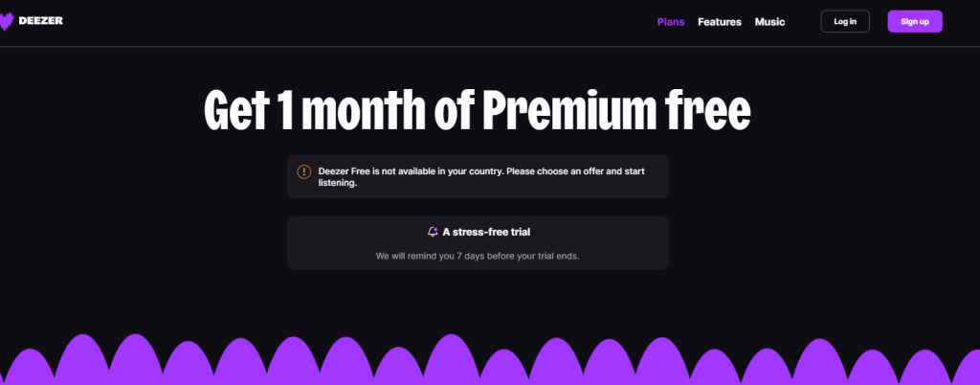Click the purple wave graphic at page bottom
The width and height of the screenshot is (980, 385).
(490, 360)
